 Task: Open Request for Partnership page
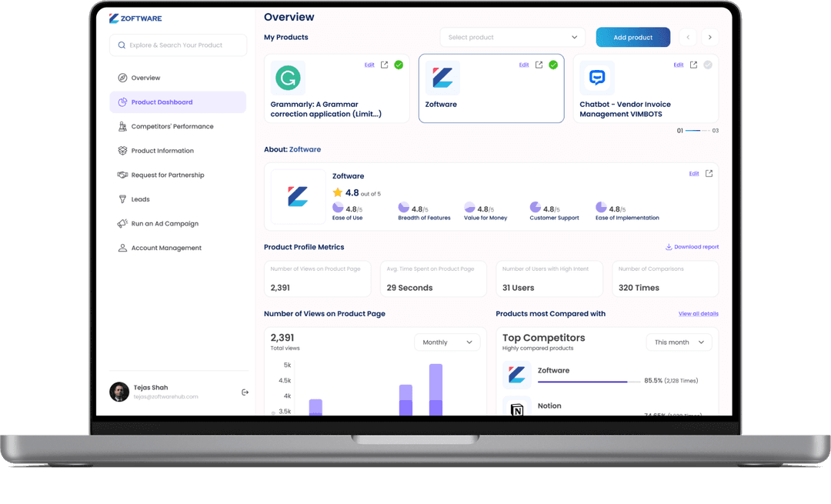click(178, 175)
